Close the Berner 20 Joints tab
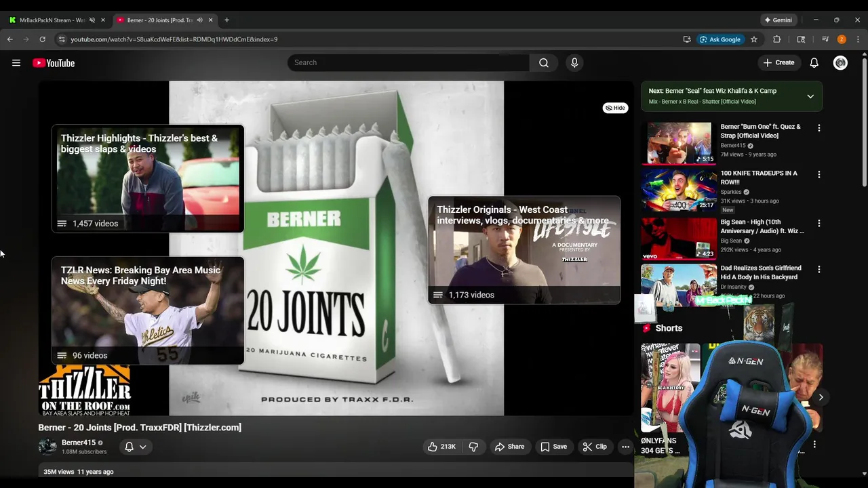 [210, 20]
